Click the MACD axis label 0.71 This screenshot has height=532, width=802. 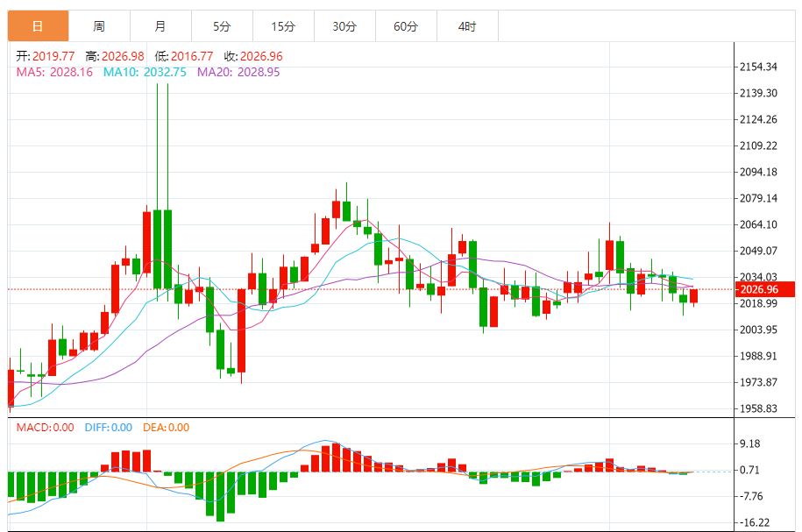[x=749, y=470]
